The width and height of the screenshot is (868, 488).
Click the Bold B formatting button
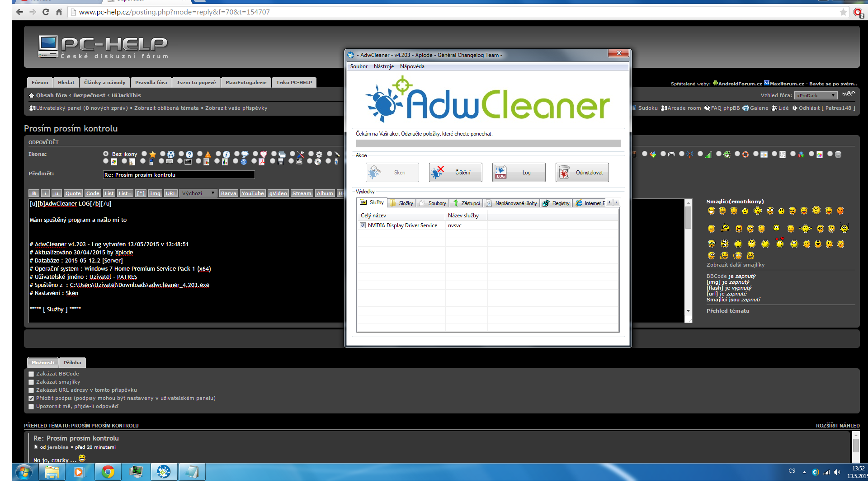click(34, 193)
